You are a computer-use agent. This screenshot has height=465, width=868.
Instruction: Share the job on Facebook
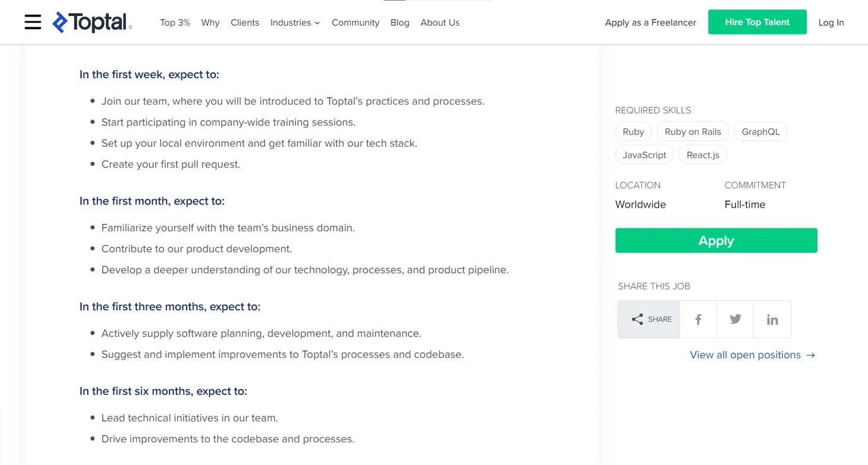(698, 319)
